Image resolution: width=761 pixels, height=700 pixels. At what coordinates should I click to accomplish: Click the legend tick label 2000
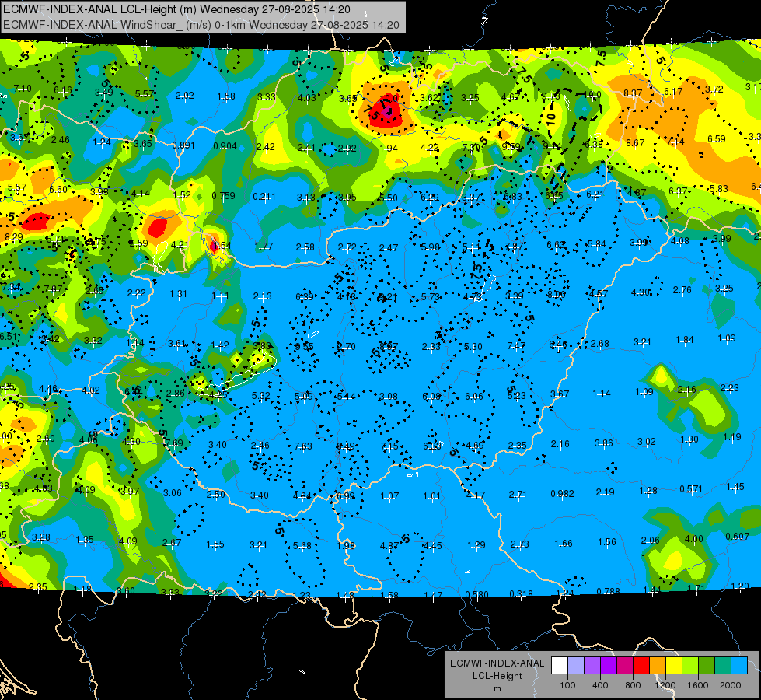coord(731,685)
